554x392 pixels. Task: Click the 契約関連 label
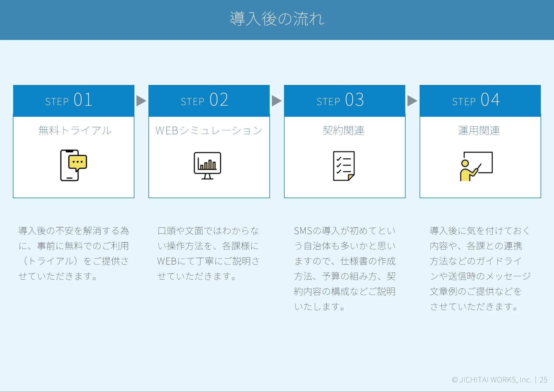[x=343, y=130]
